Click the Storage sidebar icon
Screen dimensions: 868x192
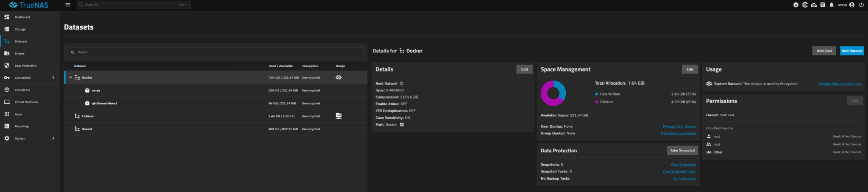[x=7, y=29]
